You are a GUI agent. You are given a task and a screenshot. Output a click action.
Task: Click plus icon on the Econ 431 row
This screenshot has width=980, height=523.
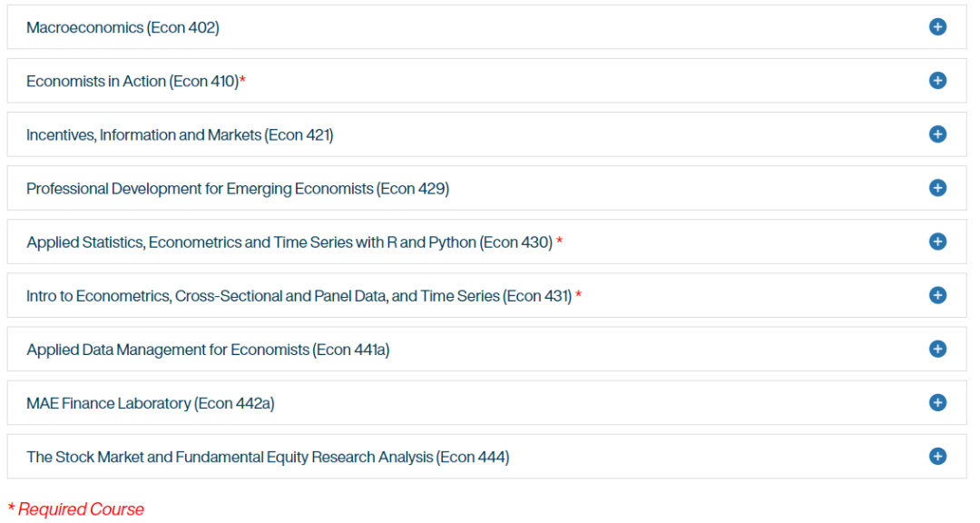click(937, 295)
